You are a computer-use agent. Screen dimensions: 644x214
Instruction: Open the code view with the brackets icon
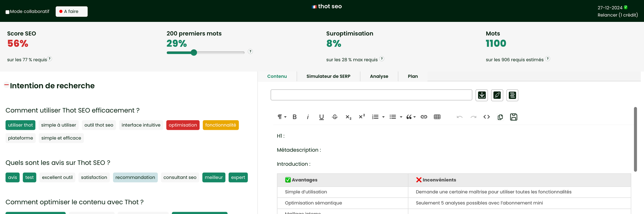tap(487, 117)
